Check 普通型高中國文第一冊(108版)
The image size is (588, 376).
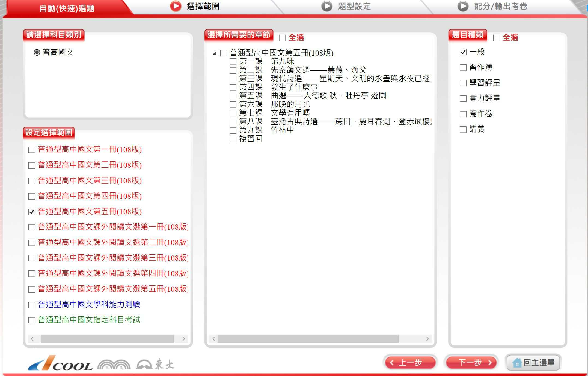click(x=32, y=150)
